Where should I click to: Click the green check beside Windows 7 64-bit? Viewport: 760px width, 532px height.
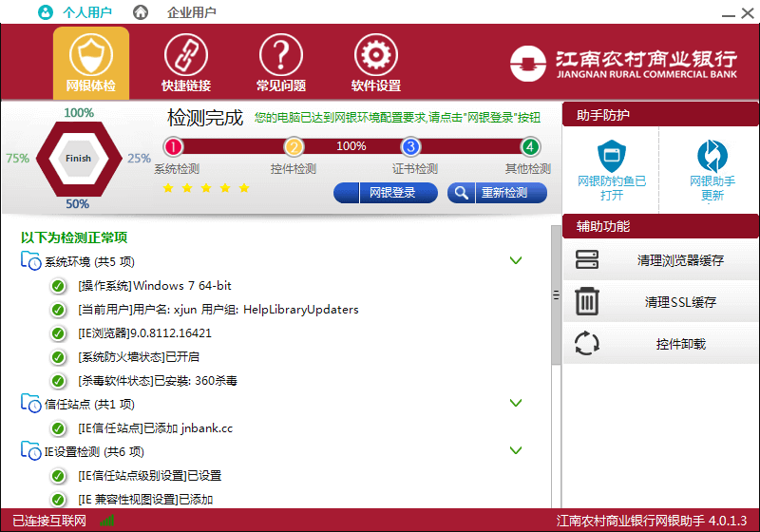point(58,286)
